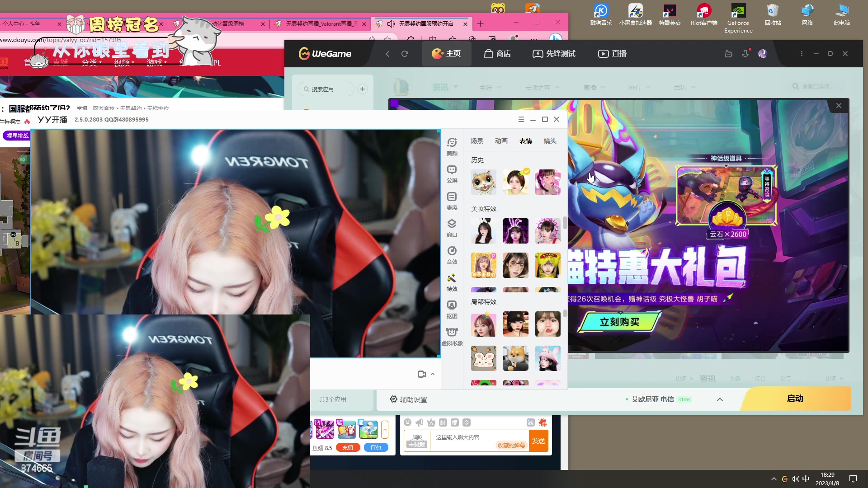The image size is (868, 488).
Task: Open the 抠图 cutout panel
Action: (x=452, y=310)
